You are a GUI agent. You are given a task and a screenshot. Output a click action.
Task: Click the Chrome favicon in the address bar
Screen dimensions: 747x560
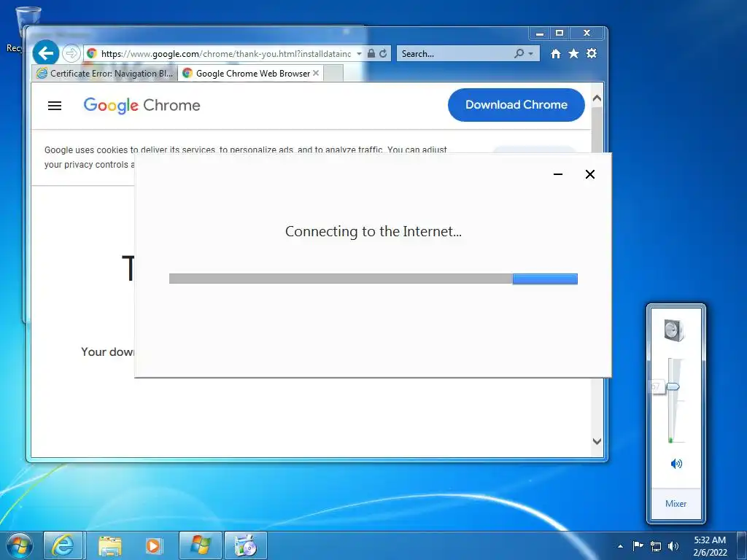tap(92, 54)
